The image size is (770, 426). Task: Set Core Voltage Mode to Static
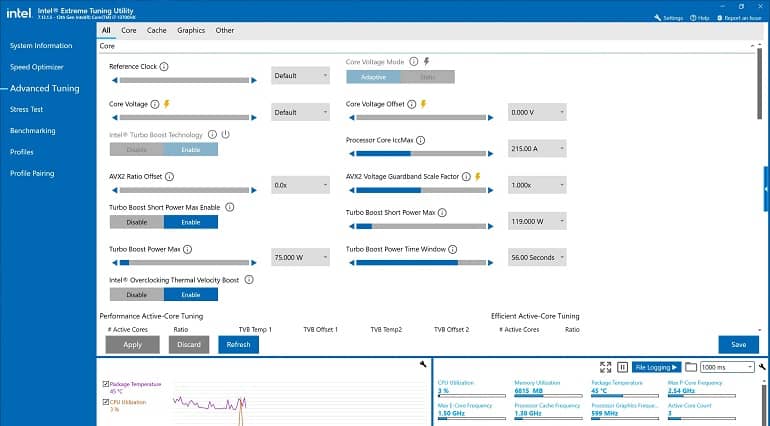pos(427,77)
